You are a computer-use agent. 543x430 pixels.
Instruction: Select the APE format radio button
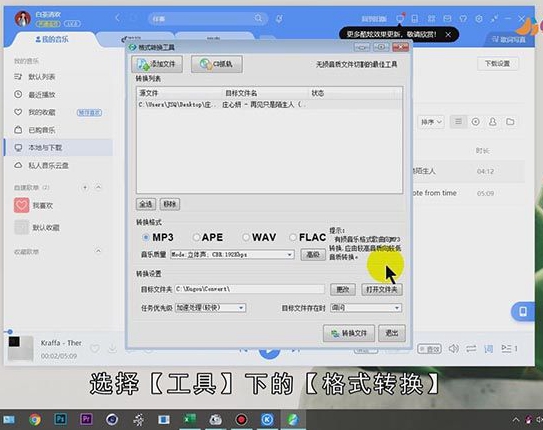coord(196,237)
